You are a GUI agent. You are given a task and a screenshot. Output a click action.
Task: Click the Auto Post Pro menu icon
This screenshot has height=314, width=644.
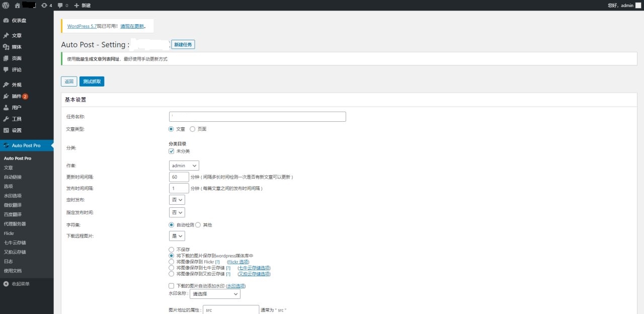point(6,145)
